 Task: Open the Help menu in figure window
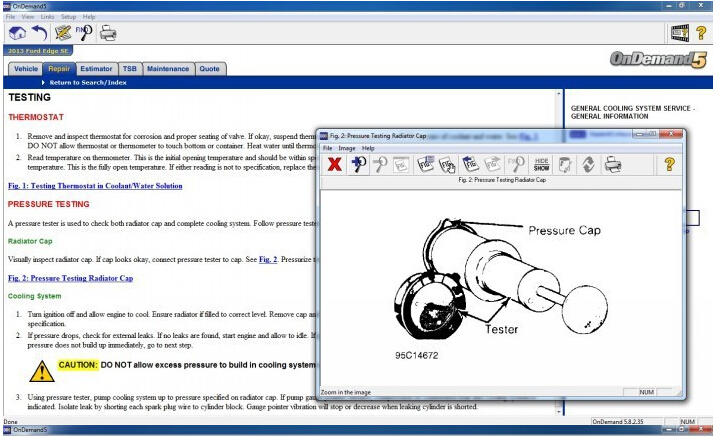(368, 148)
